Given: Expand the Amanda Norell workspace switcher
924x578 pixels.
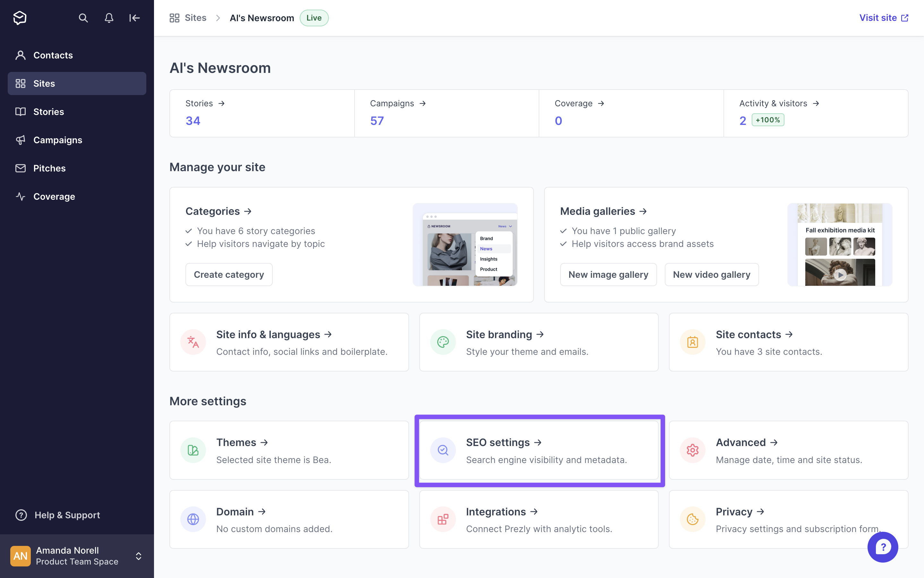Looking at the screenshot, I should click(139, 556).
